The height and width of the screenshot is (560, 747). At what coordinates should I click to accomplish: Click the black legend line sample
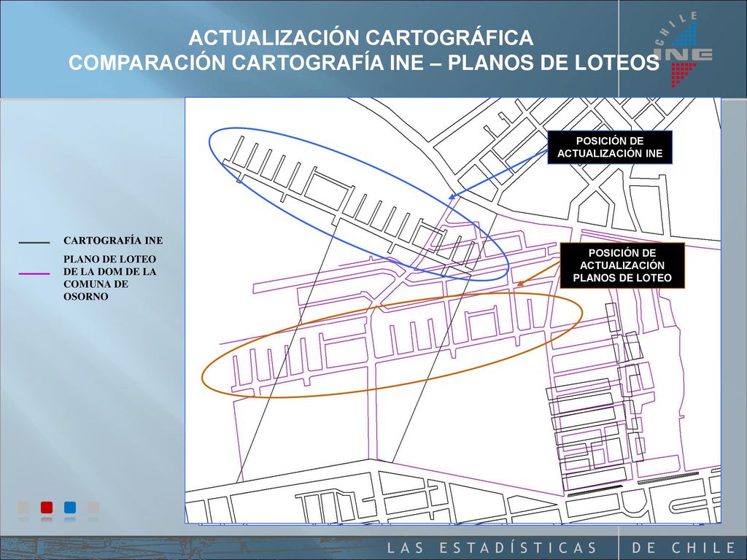click(x=34, y=243)
